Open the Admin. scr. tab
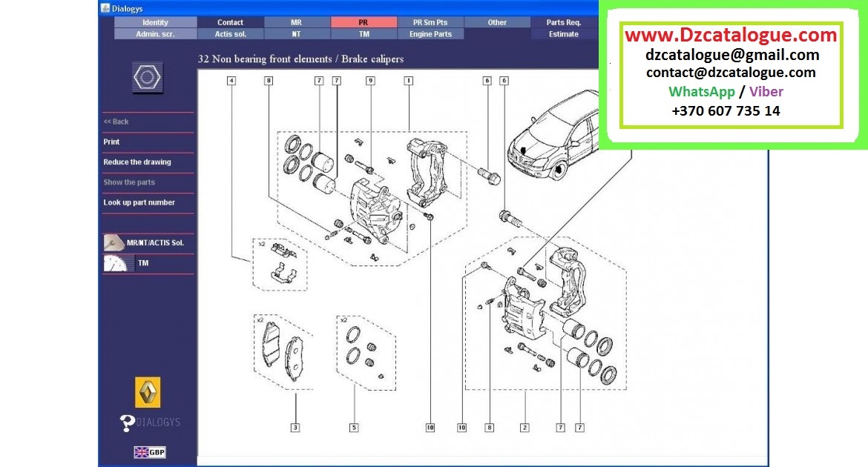Screen dimensions: 868x467 point(155,34)
